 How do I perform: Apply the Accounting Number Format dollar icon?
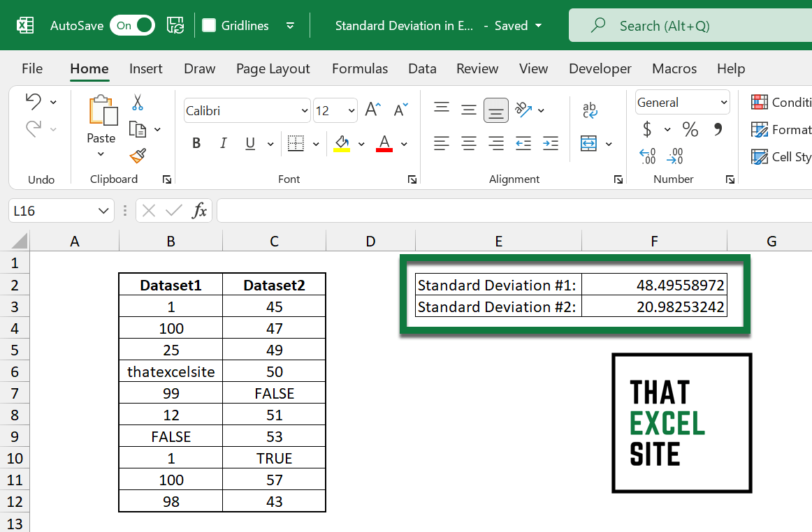[648, 129]
